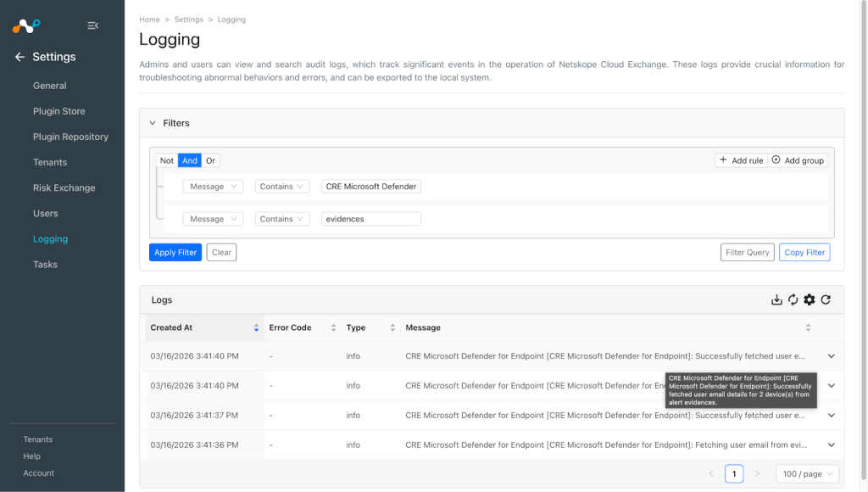Click the reload logs icon
Screen dimensions: 868x492
click(826, 299)
